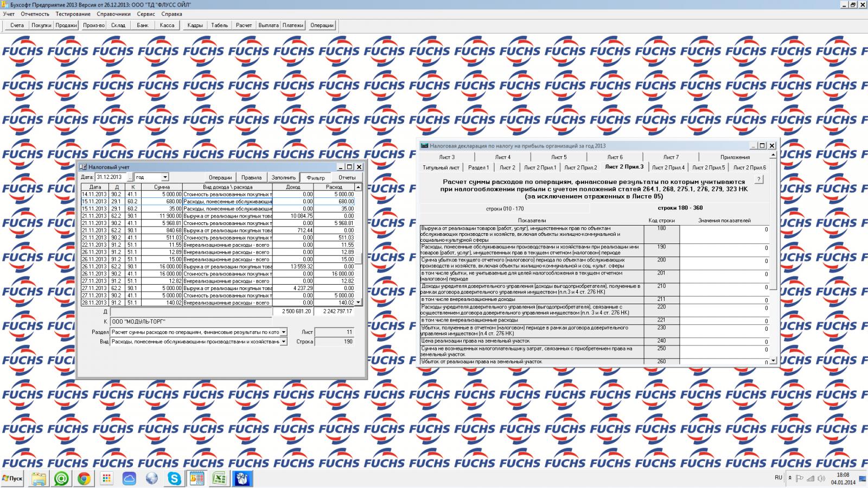Open the Вид dropdown list
This screenshot has width=868, height=488.
coord(283,342)
